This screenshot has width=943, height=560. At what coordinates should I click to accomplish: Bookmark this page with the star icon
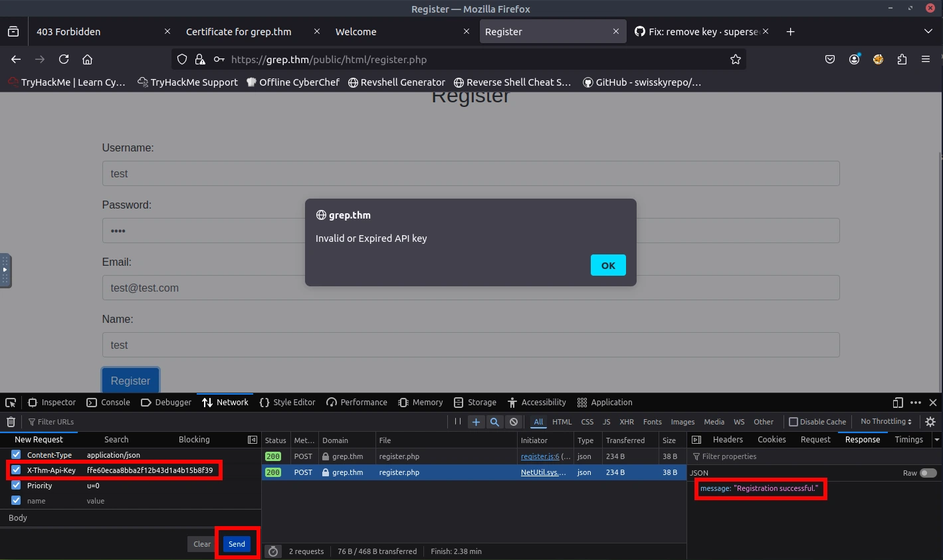(x=735, y=59)
